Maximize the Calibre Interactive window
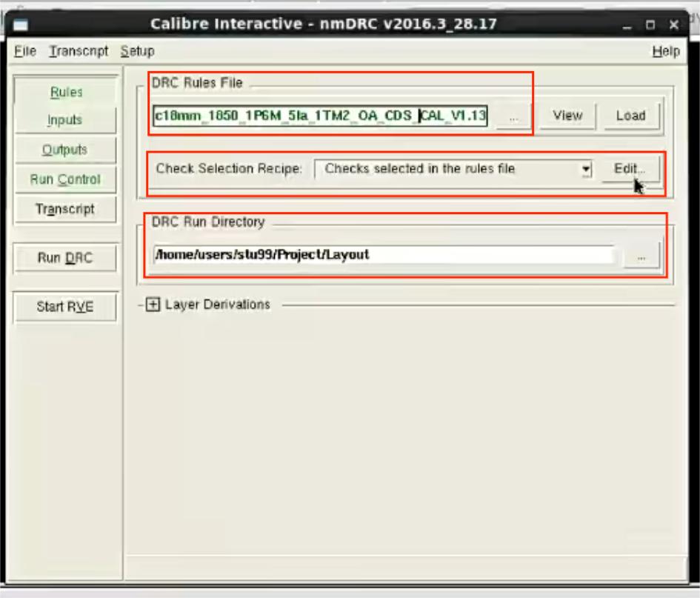 650,25
